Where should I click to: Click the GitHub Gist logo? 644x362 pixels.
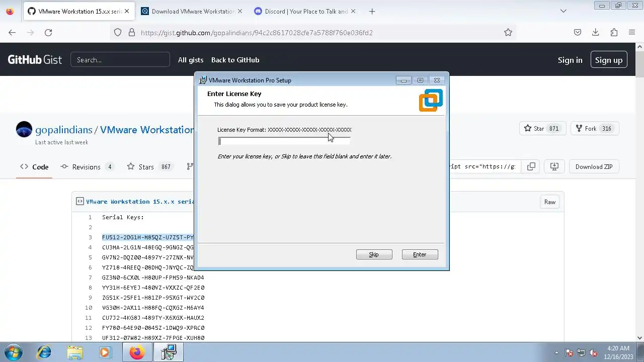35,60
